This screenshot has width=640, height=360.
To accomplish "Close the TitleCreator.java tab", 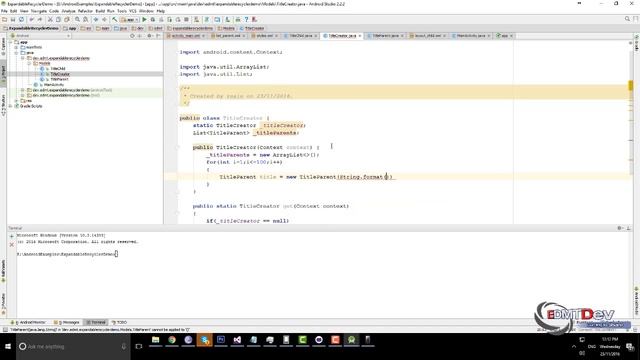I will [x=360, y=36].
